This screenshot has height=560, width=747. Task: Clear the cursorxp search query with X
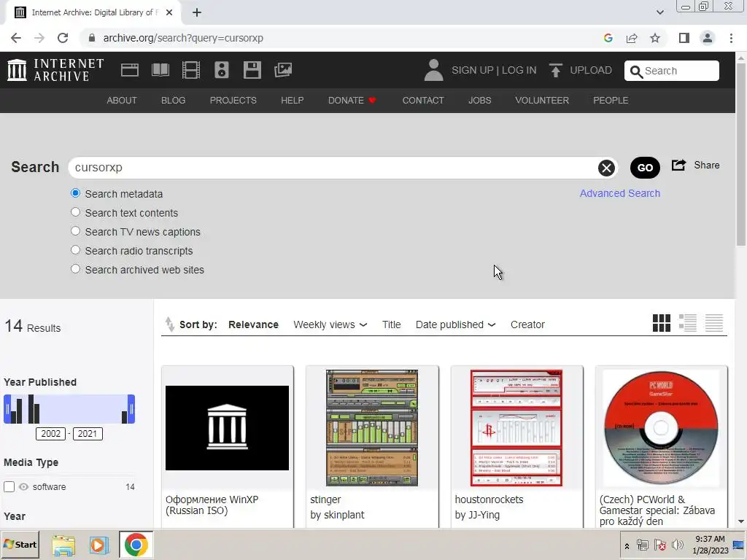[606, 168]
